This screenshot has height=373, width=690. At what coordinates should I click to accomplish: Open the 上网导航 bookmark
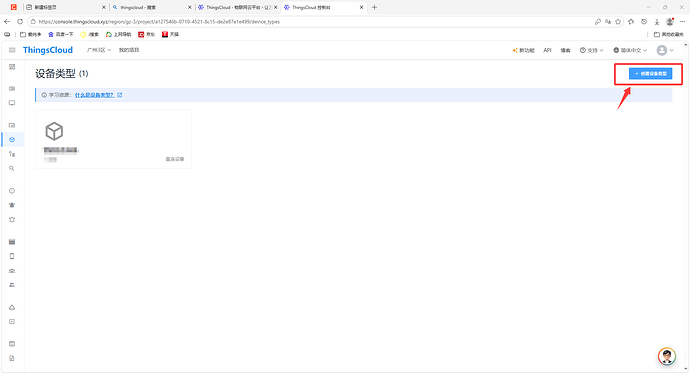pyautogui.click(x=118, y=34)
